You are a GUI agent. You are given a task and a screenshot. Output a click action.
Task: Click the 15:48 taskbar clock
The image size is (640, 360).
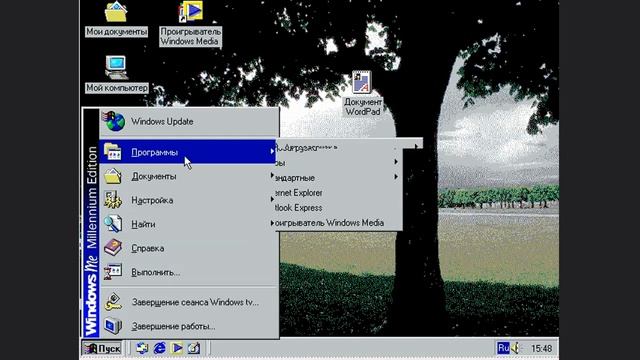coord(542,349)
